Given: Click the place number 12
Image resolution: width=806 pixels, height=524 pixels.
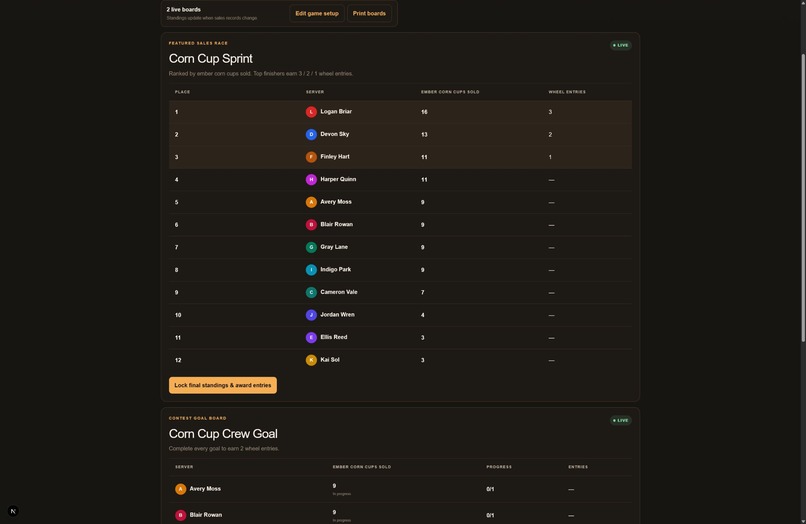Looking at the screenshot, I should (178, 360).
